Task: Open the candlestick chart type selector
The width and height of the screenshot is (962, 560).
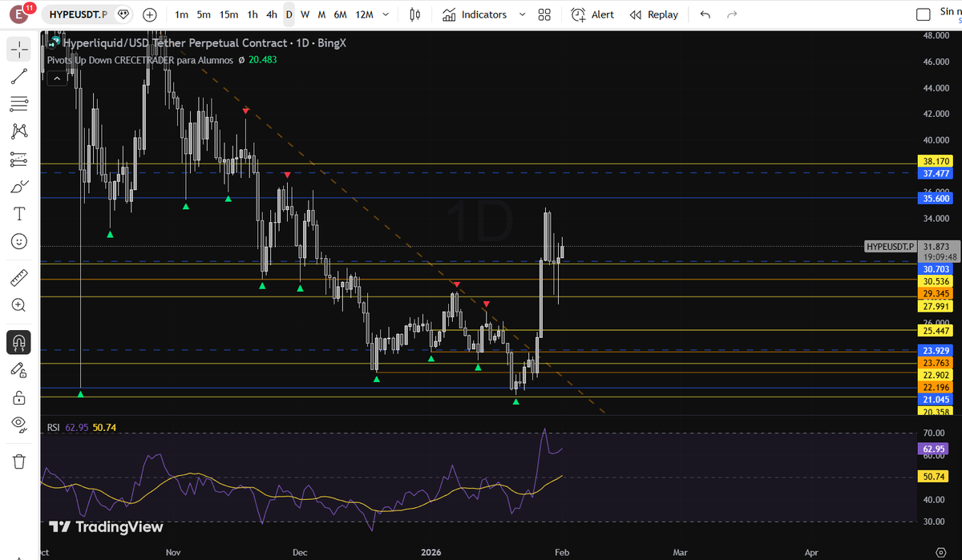Action: (x=414, y=14)
